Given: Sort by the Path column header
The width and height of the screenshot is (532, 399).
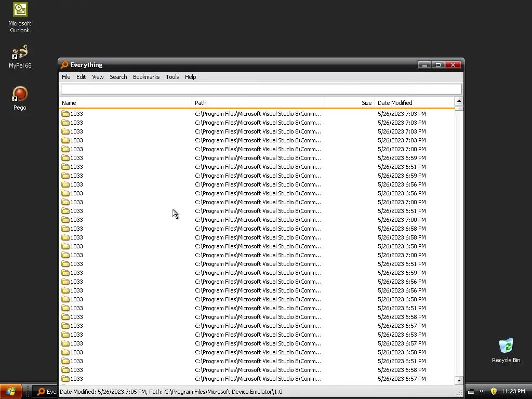Looking at the screenshot, I should tap(258, 103).
